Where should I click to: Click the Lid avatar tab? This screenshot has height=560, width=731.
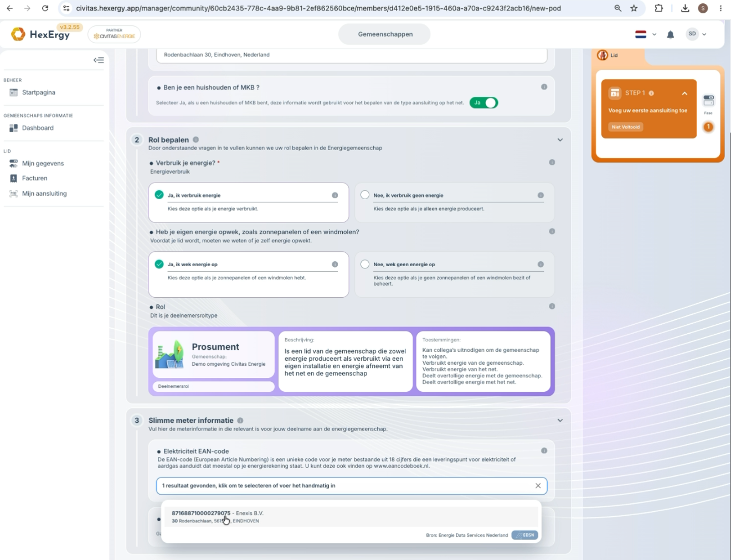tap(609, 55)
